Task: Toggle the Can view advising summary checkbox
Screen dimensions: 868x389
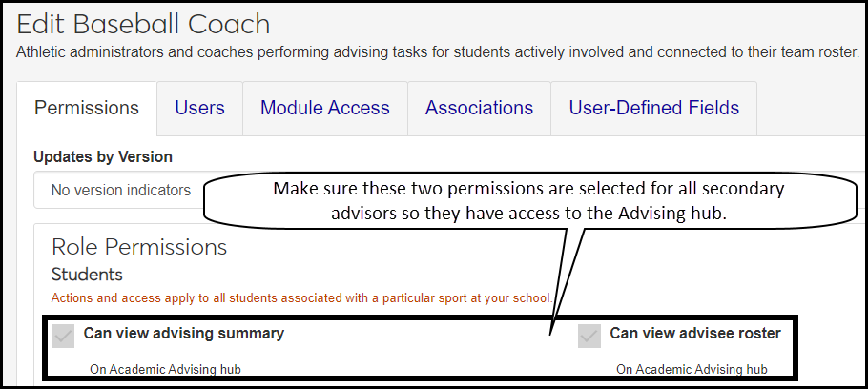Action: 63,336
